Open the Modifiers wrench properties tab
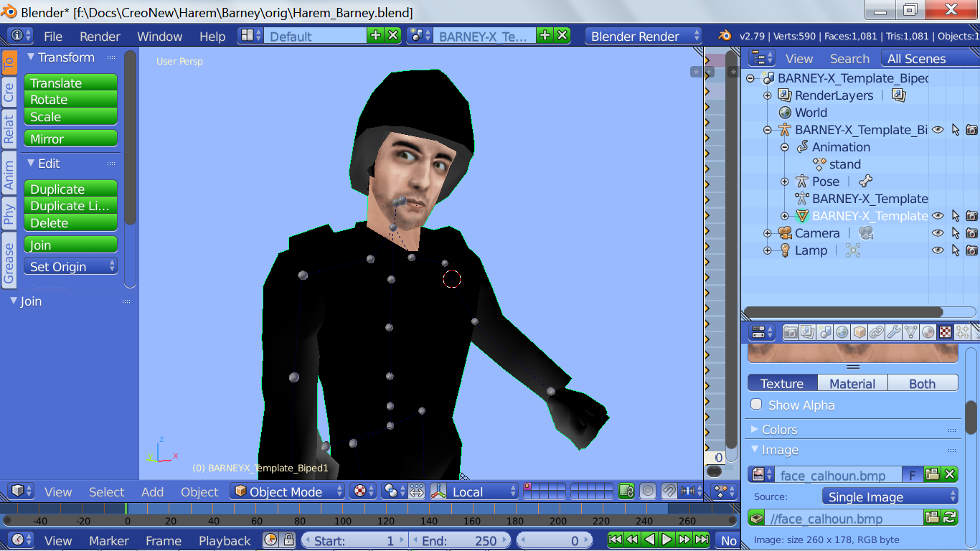980x551 pixels. click(x=893, y=332)
